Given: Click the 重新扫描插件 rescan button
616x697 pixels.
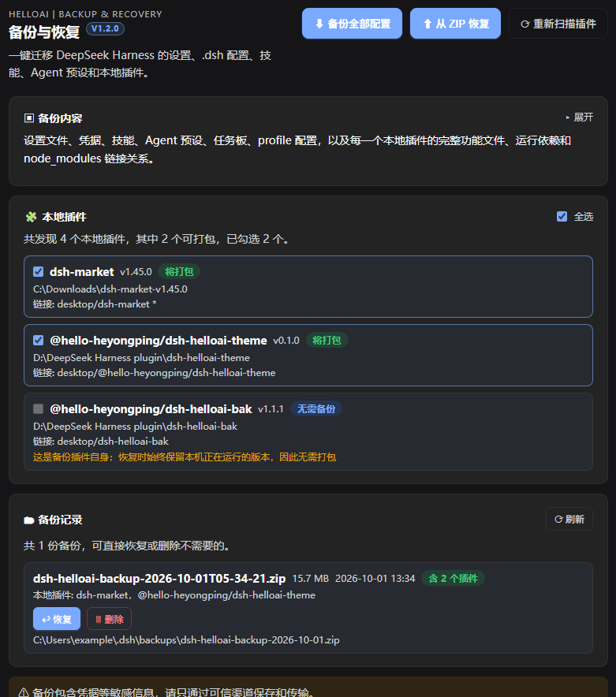Looking at the screenshot, I should [558, 24].
